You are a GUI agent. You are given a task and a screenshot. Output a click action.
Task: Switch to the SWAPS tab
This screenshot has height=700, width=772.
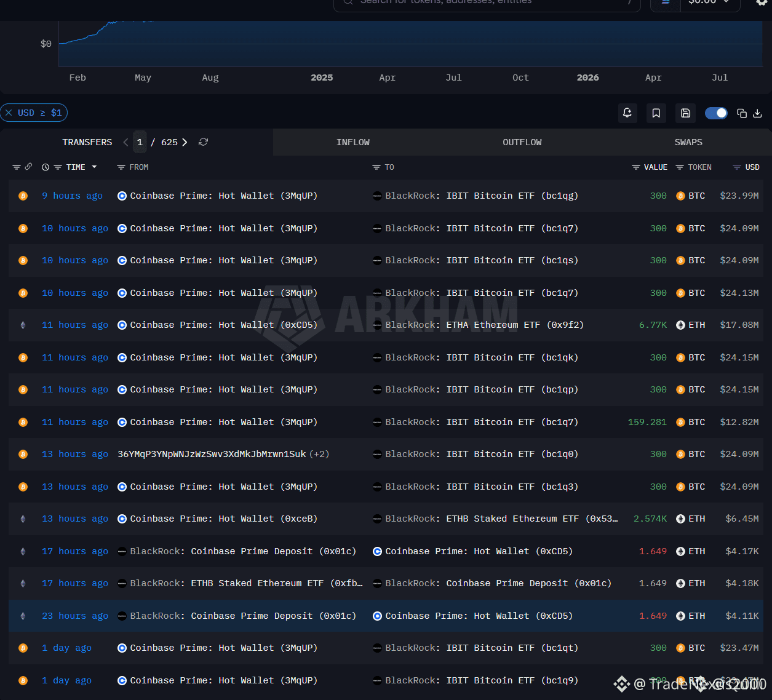pyautogui.click(x=688, y=142)
